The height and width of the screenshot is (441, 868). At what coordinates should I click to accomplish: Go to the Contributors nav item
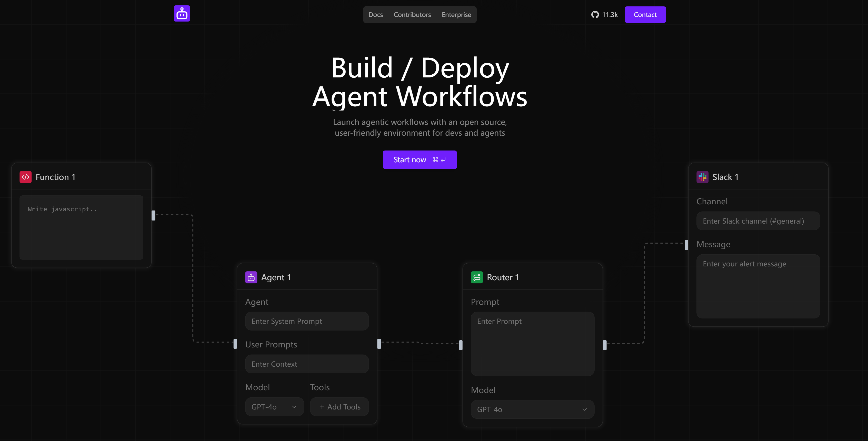coord(412,15)
